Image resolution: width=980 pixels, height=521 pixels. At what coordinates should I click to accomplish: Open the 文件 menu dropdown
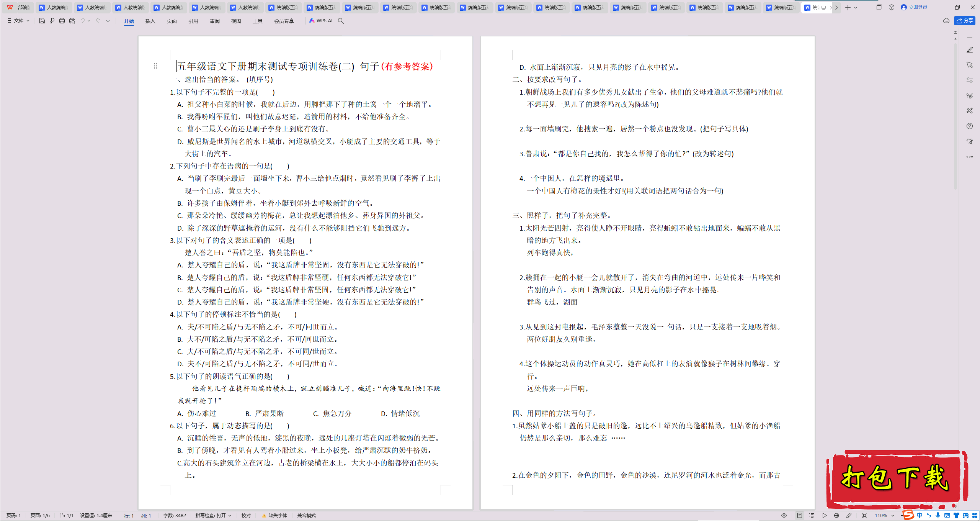point(18,21)
